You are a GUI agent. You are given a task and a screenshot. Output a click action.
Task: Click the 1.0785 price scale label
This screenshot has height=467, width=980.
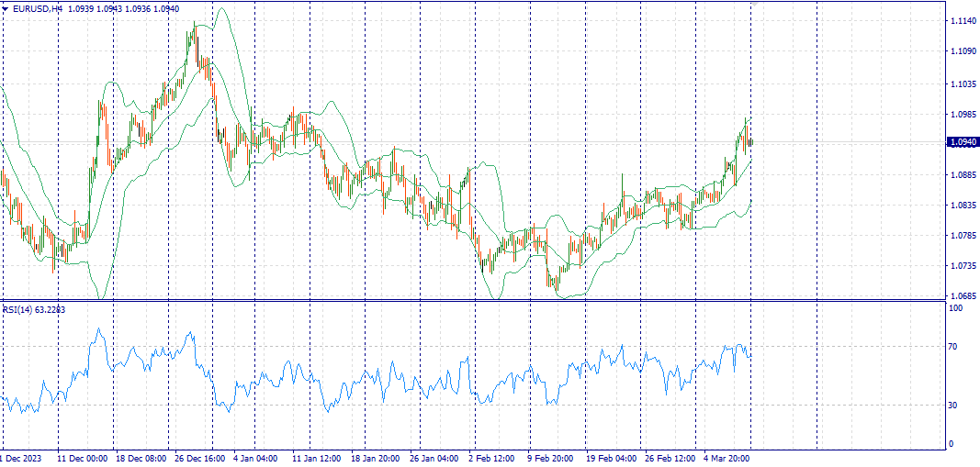pyautogui.click(x=963, y=236)
